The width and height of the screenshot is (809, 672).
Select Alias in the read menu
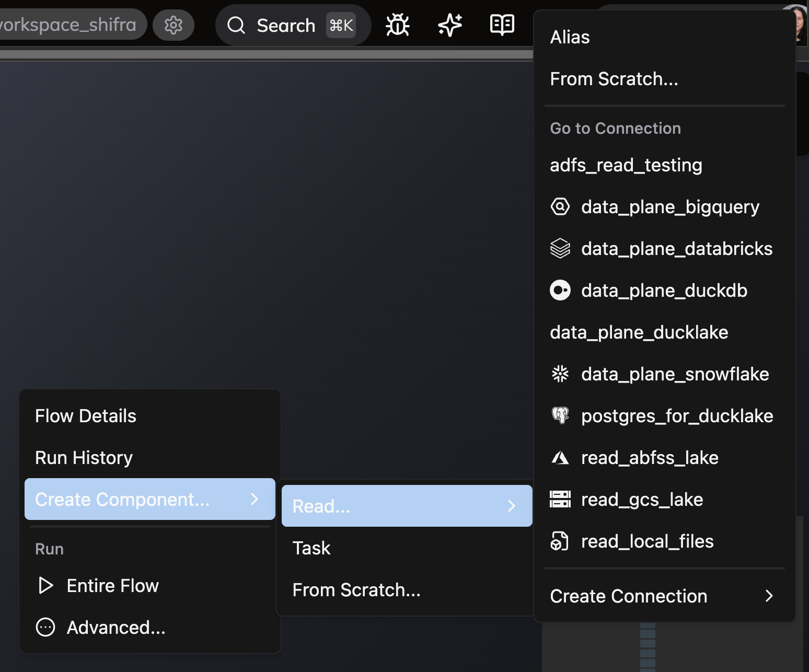(664, 37)
